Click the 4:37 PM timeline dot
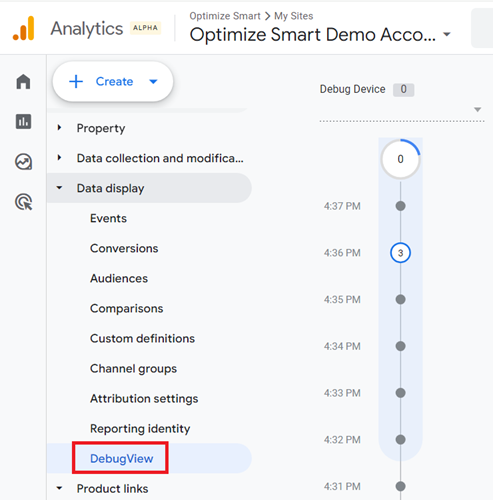Screen dimensions: 493x500 [400, 206]
